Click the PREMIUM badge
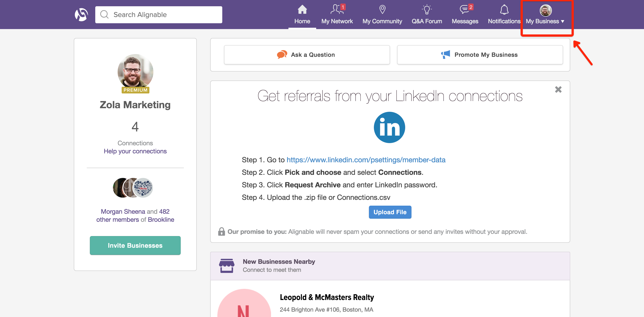Viewport: 644px width, 317px height. (135, 90)
